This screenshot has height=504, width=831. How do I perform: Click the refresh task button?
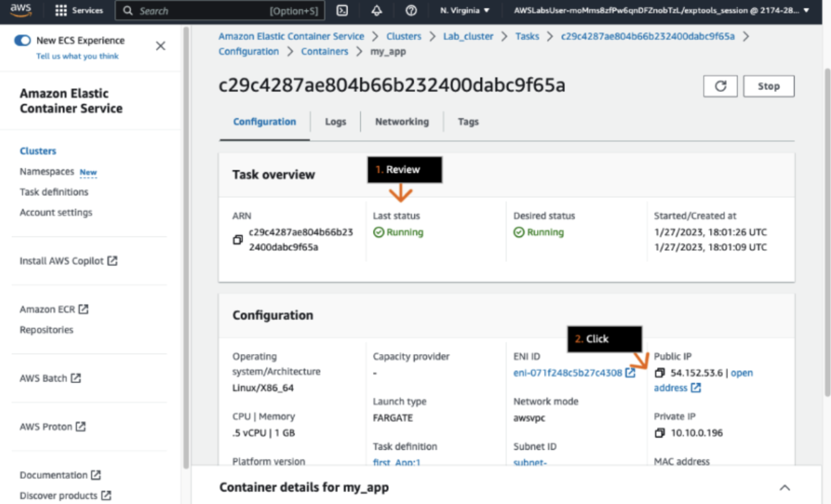[x=720, y=86]
